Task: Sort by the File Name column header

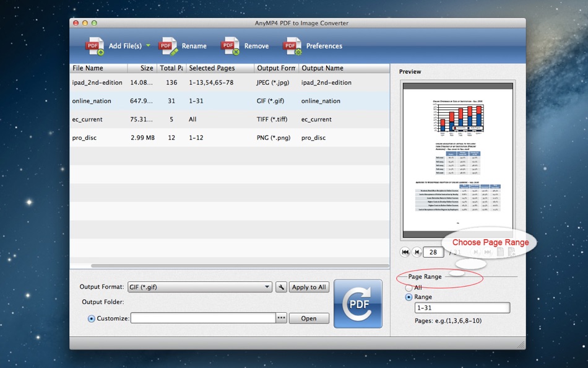Action: click(x=98, y=68)
